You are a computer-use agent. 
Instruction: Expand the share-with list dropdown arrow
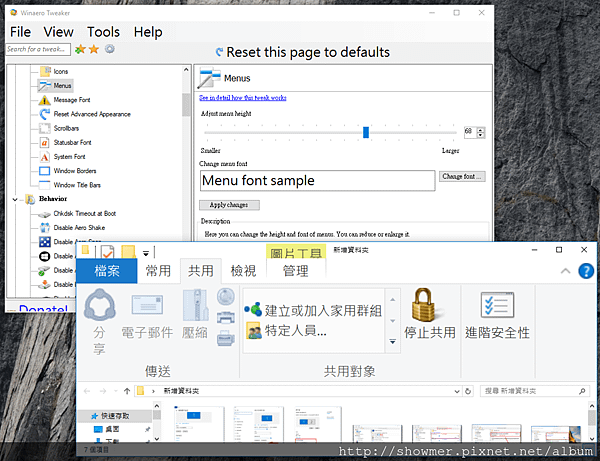(x=393, y=341)
